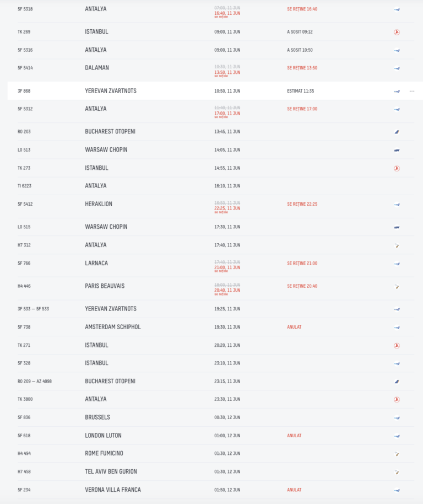Select the Paris Beauvais H4 446 flight
The height and width of the screenshot is (504, 423).
point(216,288)
